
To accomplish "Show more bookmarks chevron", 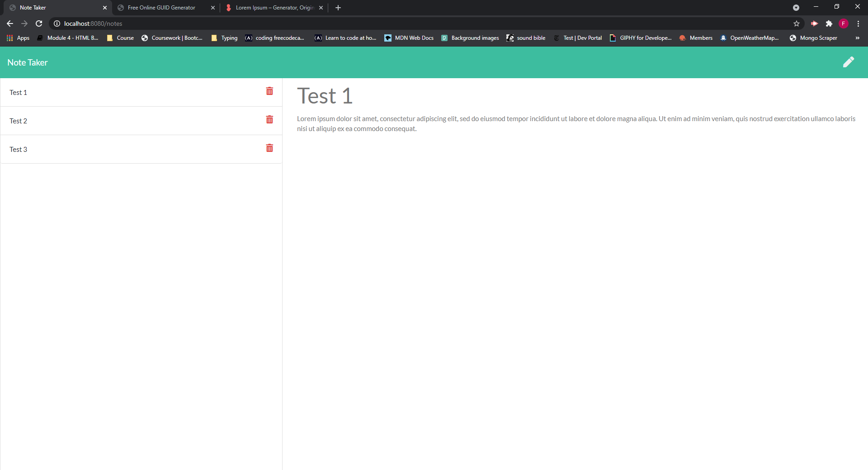I will 858,38.
